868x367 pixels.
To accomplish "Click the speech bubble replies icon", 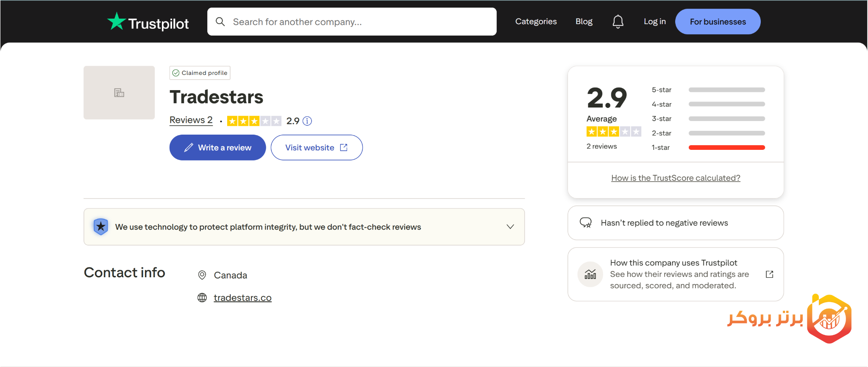I will (x=586, y=223).
